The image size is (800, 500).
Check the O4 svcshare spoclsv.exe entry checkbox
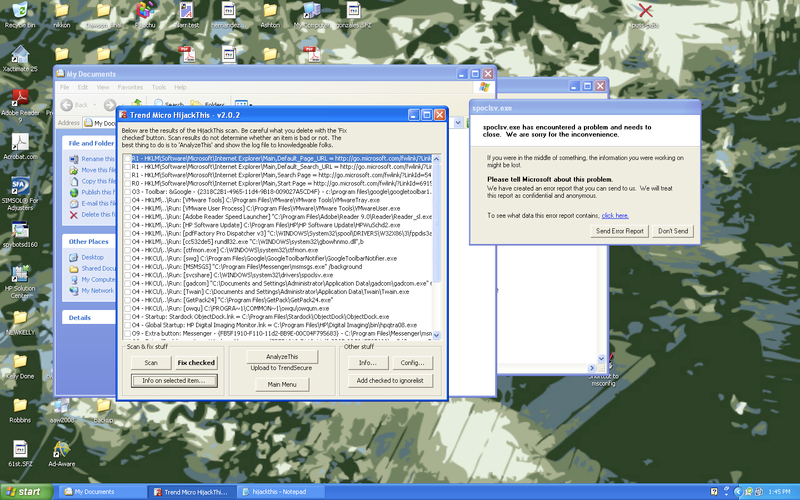tap(127, 275)
